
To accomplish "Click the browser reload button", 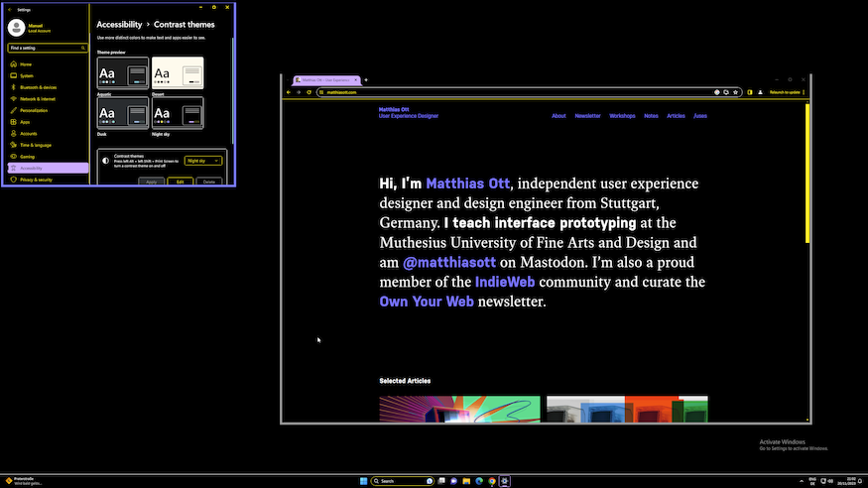I will pyautogui.click(x=309, y=92).
